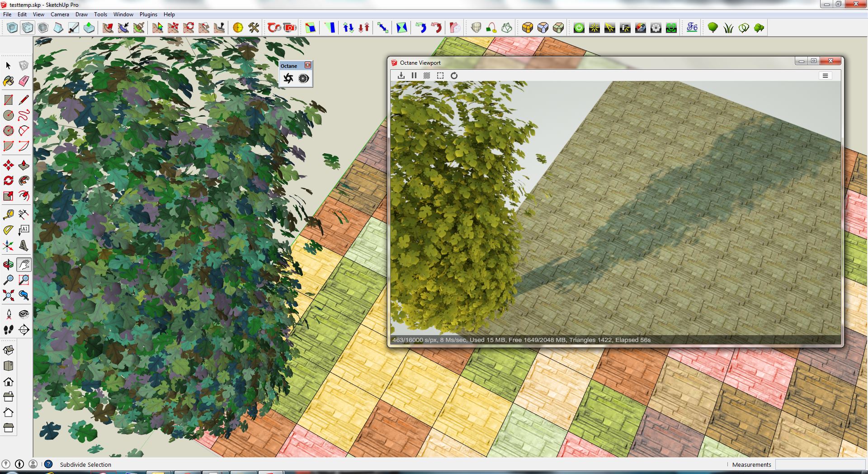The width and height of the screenshot is (868, 474).
Task: Click the round green tree icon
Action: [713, 28]
